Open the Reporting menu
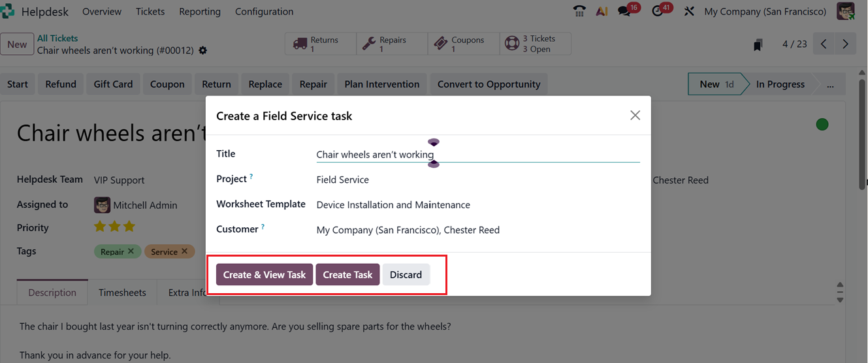Screen dimensions: 868x363 pos(200,11)
